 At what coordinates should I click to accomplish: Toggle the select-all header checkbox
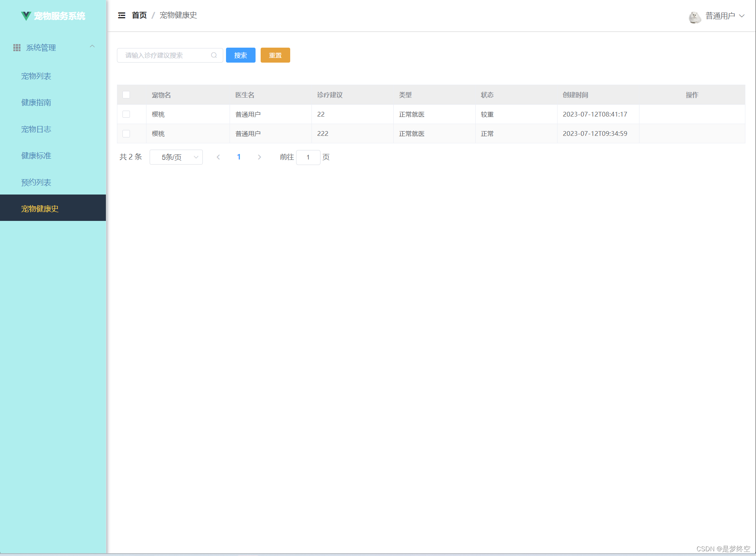(126, 95)
